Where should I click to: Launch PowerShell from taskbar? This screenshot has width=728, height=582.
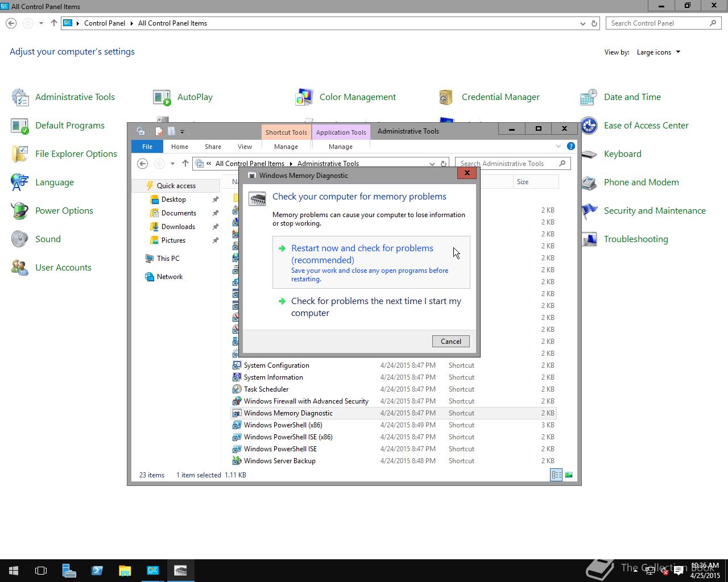tap(97, 571)
